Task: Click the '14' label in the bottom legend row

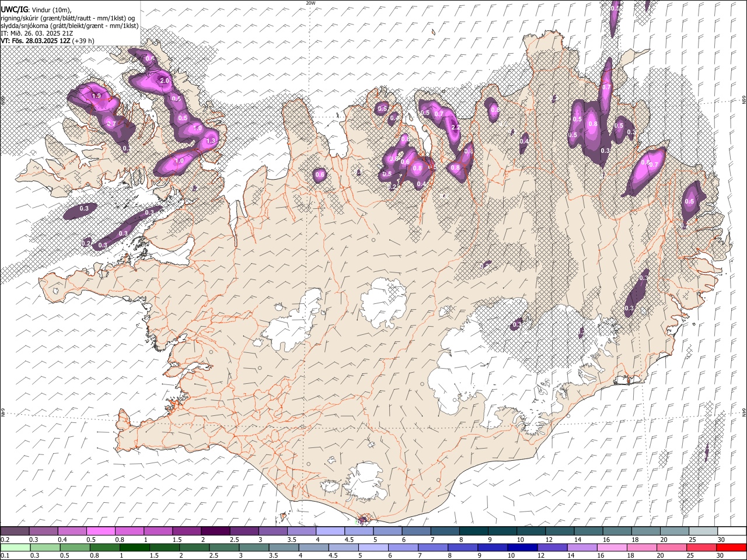Action: [571, 556]
